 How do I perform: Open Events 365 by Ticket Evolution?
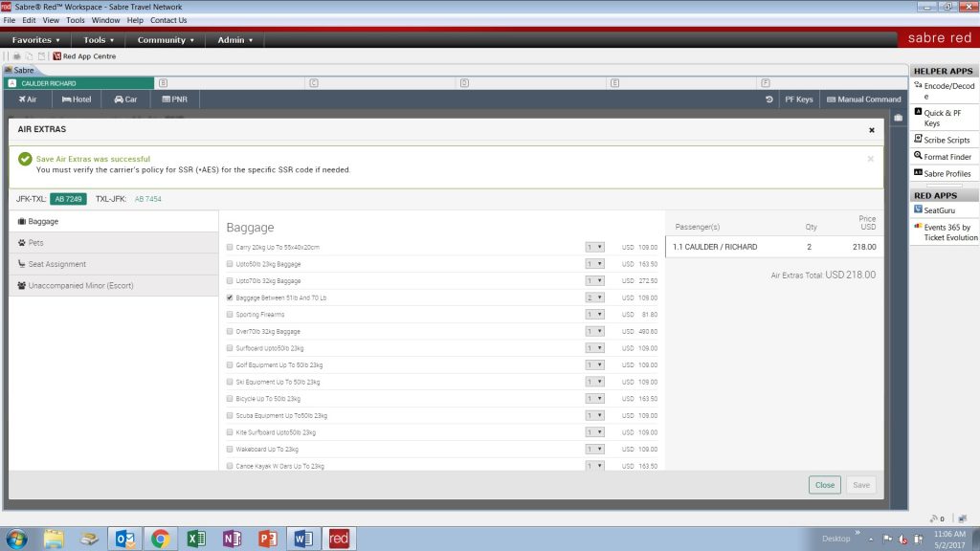tap(948, 232)
